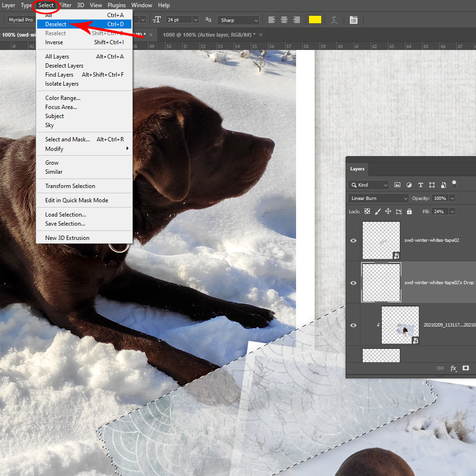The image size is (476, 476).
Task: Click the anti-aliasing aa icon
Action: tap(208, 20)
